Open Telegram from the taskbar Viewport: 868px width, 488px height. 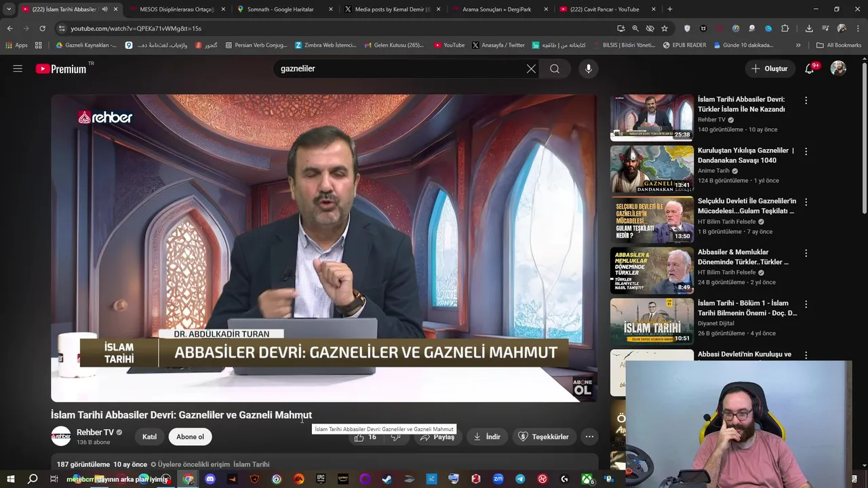click(x=520, y=479)
